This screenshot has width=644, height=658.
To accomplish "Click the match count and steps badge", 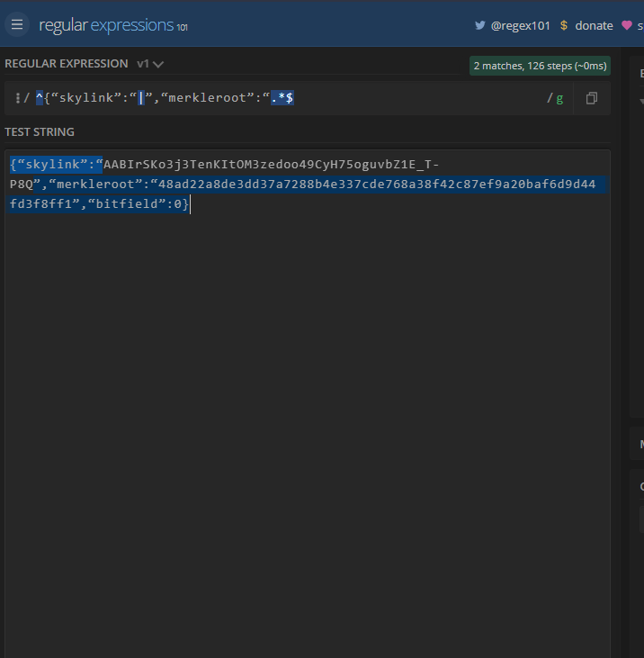I will coord(540,66).
